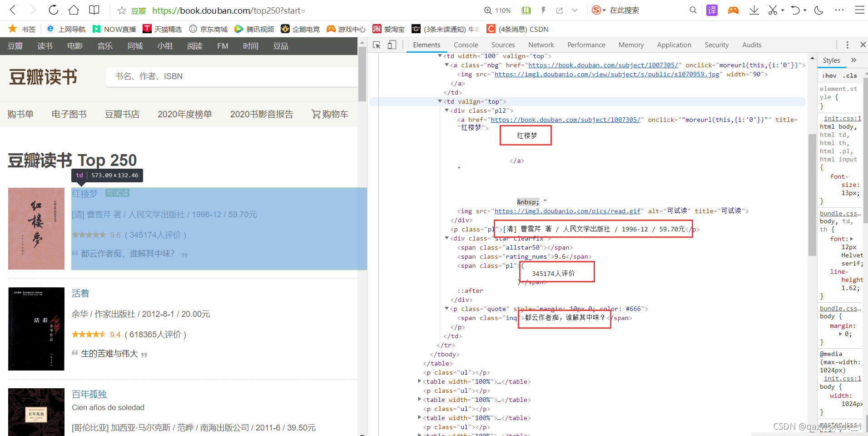
Task: Expand more Styles pane tabs chevron
Action: pos(853,60)
